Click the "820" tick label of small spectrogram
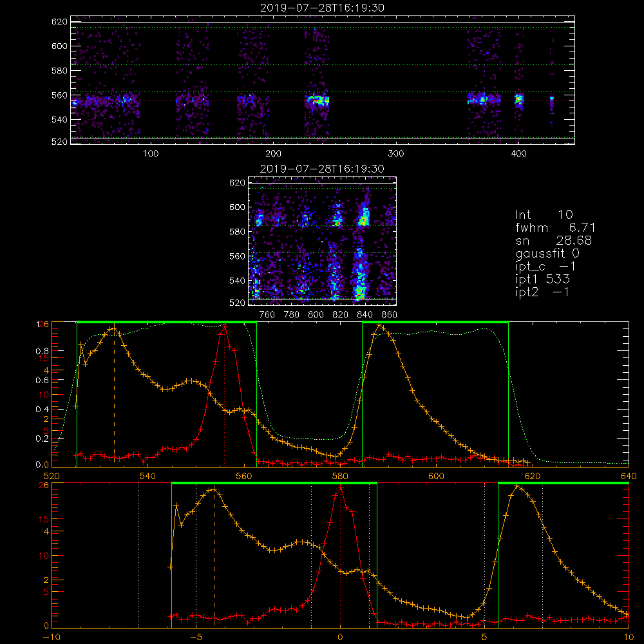The width and height of the screenshot is (644, 644). point(341,315)
